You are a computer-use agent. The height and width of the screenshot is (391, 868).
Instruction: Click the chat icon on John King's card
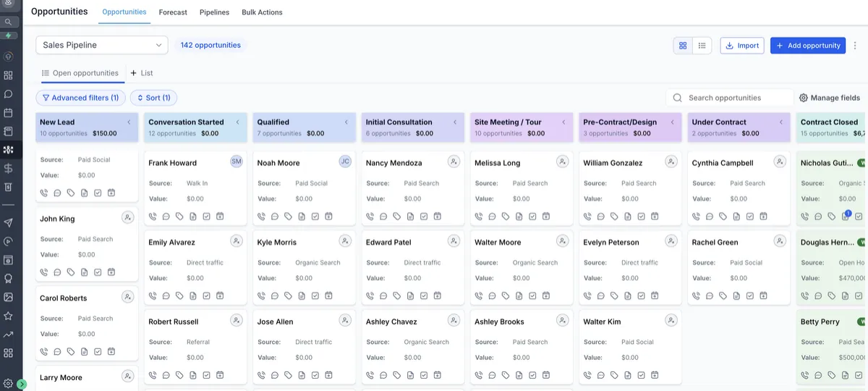pos(57,272)
